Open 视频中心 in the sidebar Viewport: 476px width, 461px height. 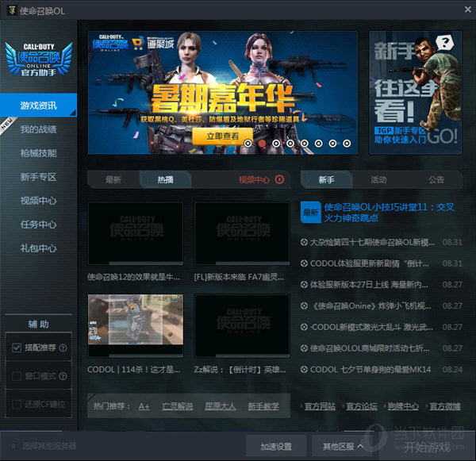click(38, 201)
